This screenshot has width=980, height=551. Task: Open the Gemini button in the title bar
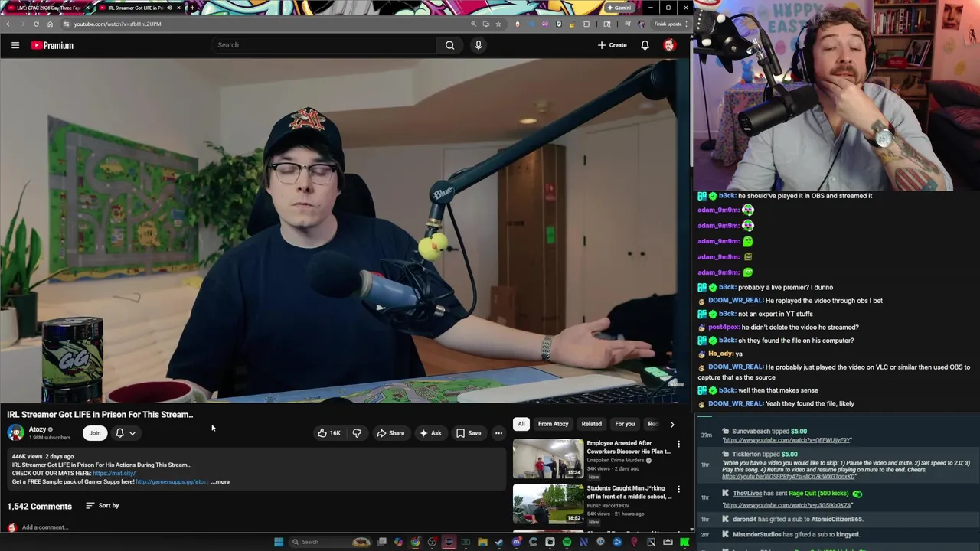click(x=619, y=8)
